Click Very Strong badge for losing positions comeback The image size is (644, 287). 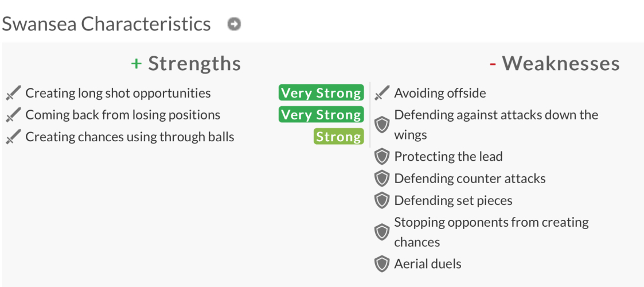(x=321, y=115)
